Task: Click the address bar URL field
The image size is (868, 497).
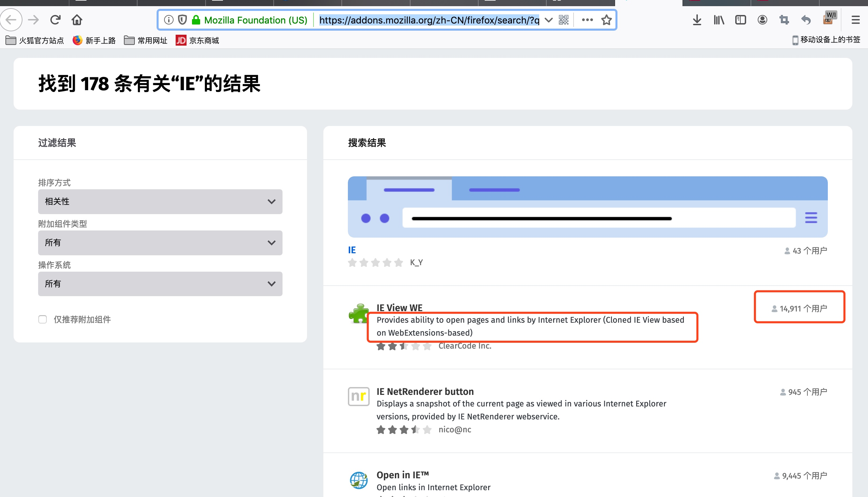Action: coord(429,20)
